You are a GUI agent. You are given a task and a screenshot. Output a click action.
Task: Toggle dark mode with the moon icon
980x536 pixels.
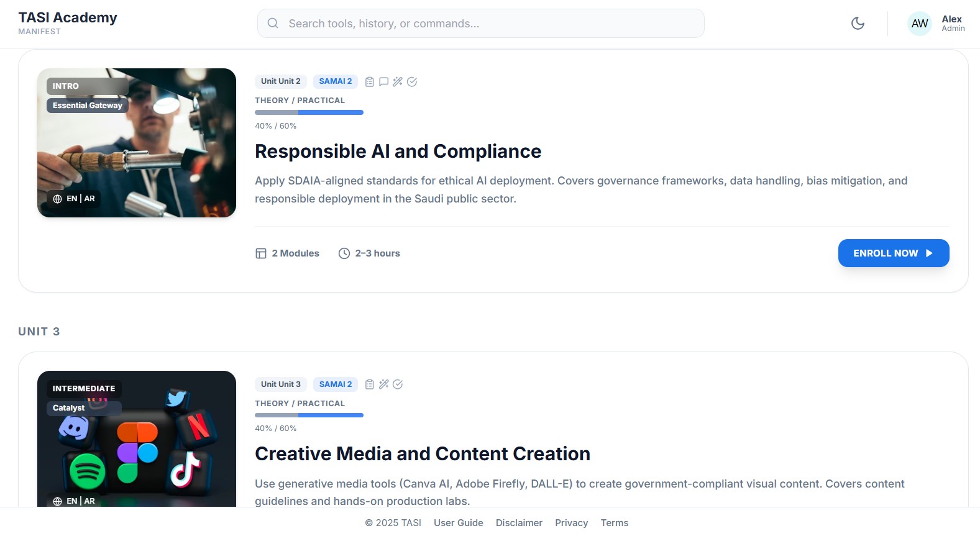858,24
